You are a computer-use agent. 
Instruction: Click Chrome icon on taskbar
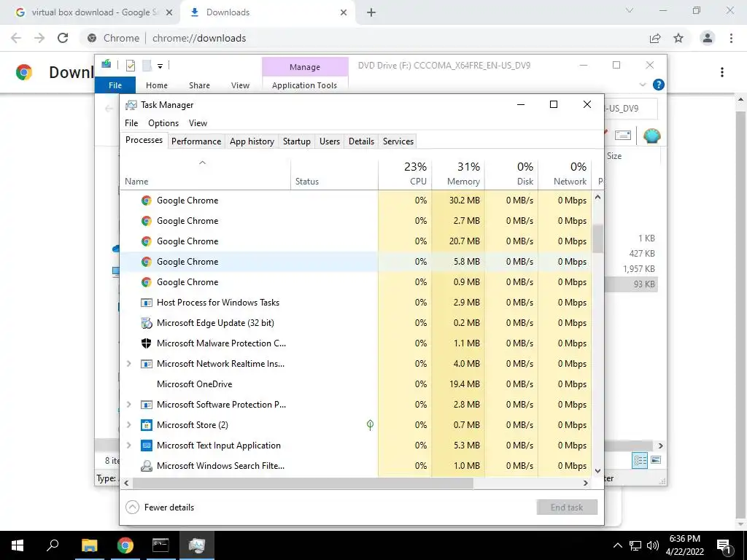pos(125,545)
